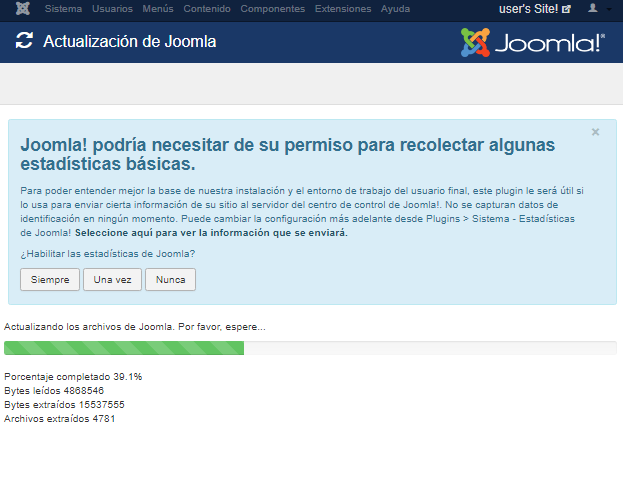The width and height of the screenshot is (623, 497).
Task: Dismiss the statistics notice with the X
Action: (595, 132)
